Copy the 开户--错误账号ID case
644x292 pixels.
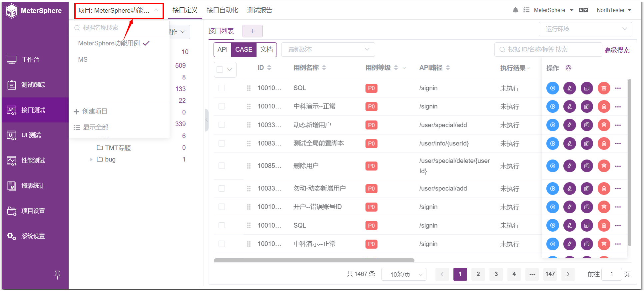point(587,207)
